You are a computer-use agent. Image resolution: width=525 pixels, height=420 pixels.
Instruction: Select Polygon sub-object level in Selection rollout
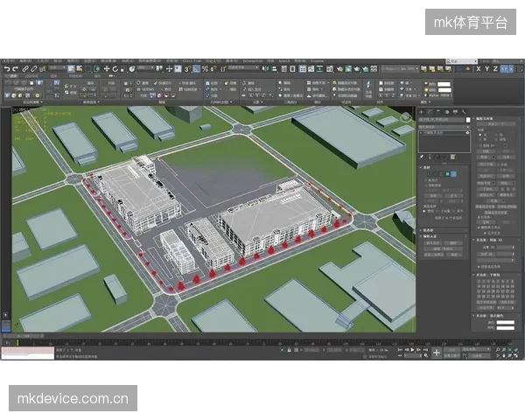[447, 174]
